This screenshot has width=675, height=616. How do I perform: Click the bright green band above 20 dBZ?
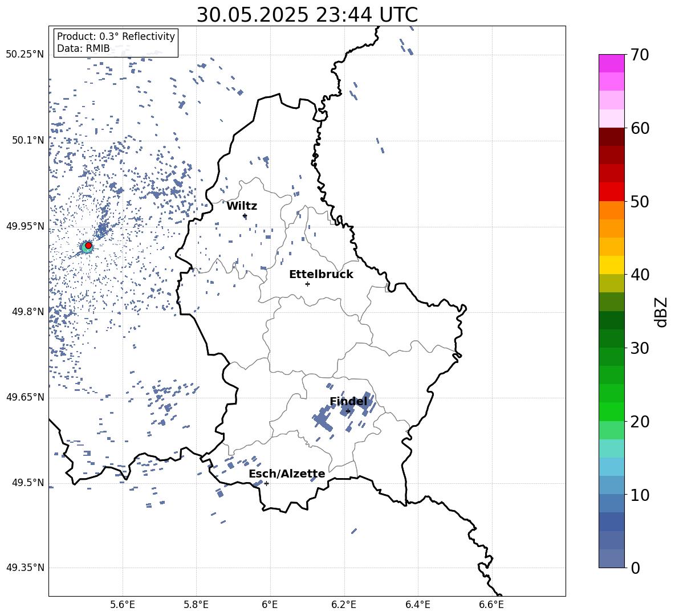pos(612,411)
